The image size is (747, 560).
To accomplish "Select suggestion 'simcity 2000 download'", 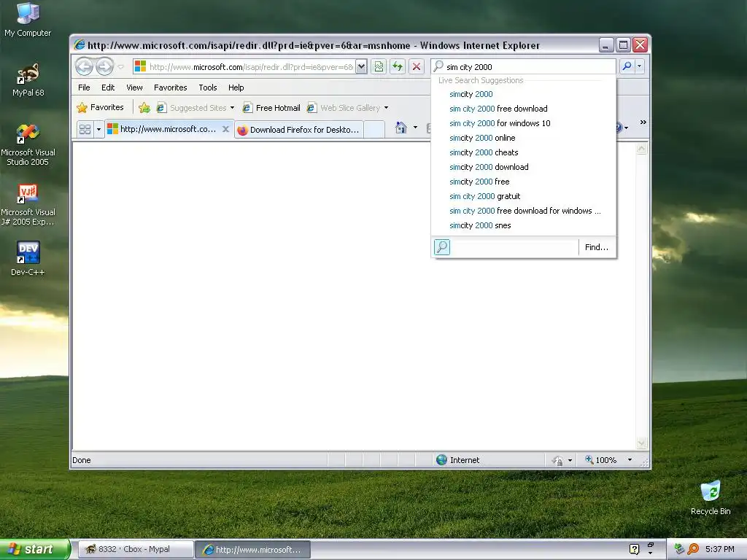I will (524, 167).
